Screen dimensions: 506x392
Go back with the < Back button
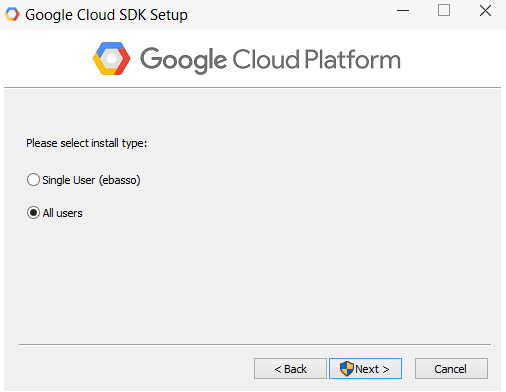point(290,369)
